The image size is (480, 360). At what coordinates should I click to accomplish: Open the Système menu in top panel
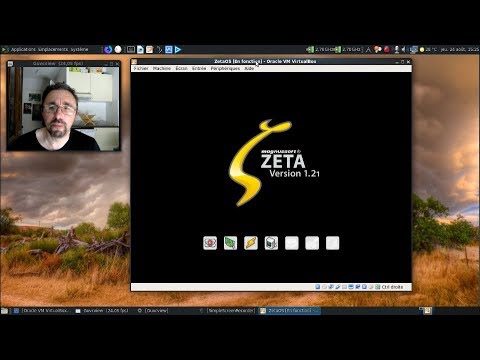[79, 49]
